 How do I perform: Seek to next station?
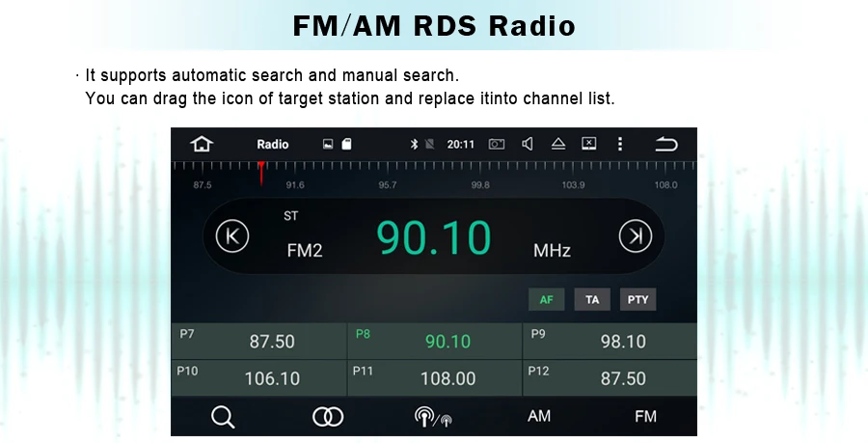click(x=636, y=235)
